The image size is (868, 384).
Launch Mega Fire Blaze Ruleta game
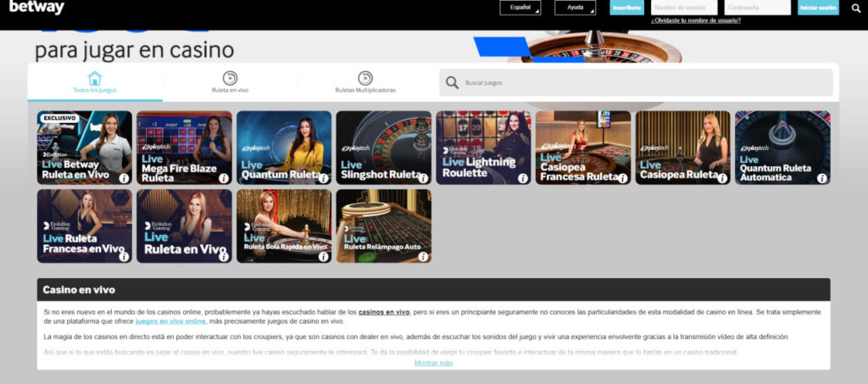coord(184,147)
